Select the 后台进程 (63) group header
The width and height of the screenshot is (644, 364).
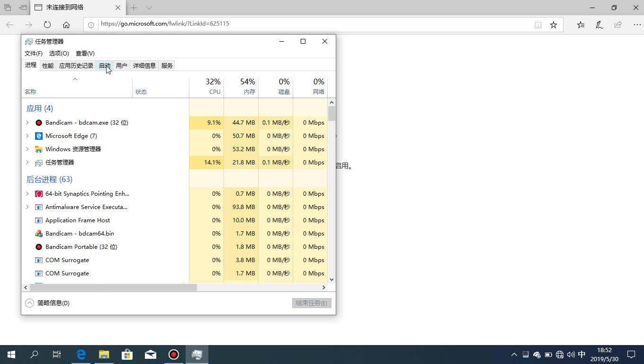(x=49, y=180)
